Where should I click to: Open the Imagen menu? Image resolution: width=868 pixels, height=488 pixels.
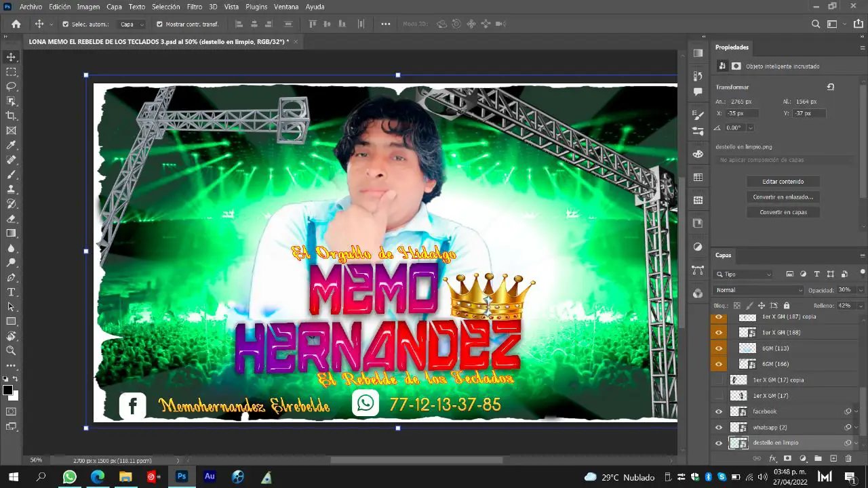[88, 6]
